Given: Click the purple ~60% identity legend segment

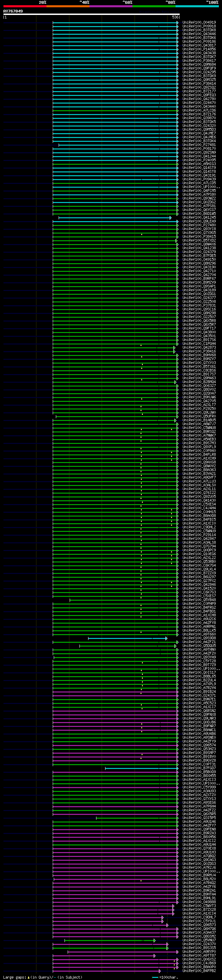Looking at the screenshot, I should pos(111,6).
